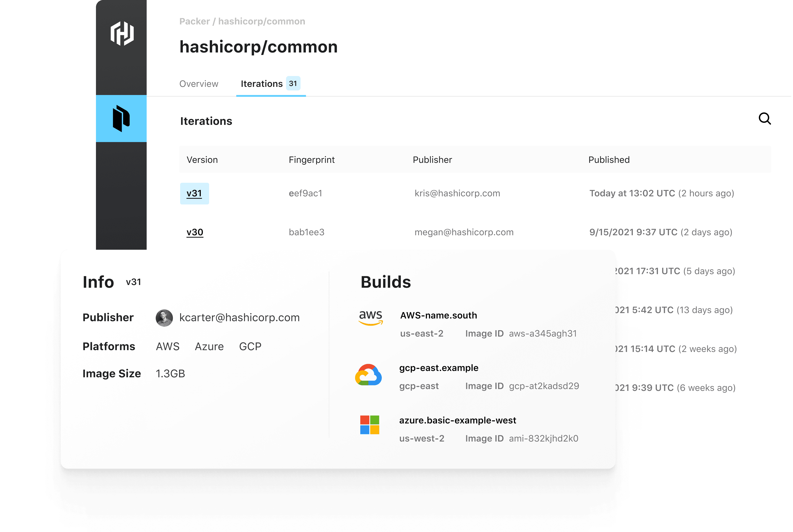Click the Google Cloud logo in Builds
The height and width of the screenshot is (532, 793).
pyautogui.click(x=369, y=375)
